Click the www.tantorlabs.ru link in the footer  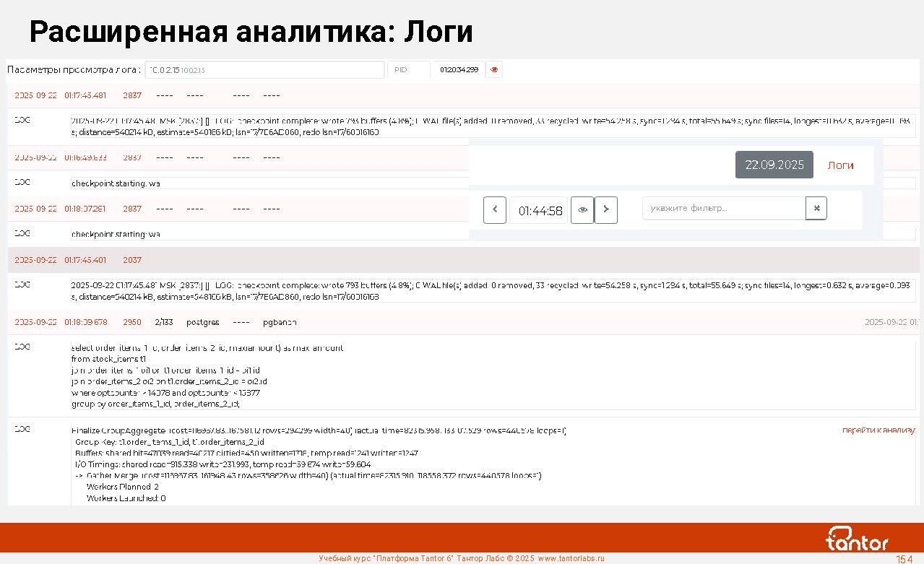coord(571,558)
